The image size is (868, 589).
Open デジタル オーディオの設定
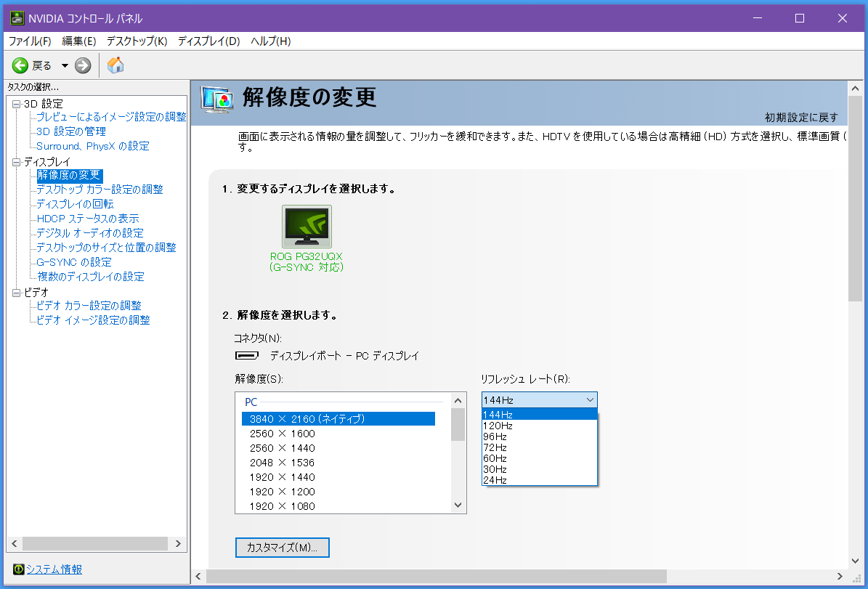point(89,233)
